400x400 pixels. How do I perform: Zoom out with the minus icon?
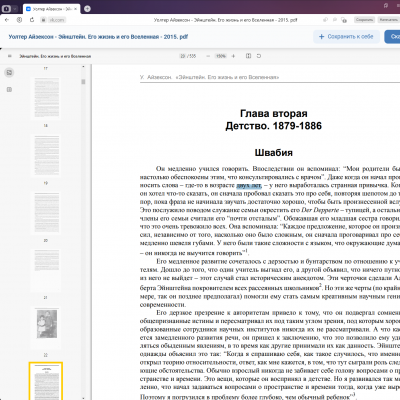point(208,56)
